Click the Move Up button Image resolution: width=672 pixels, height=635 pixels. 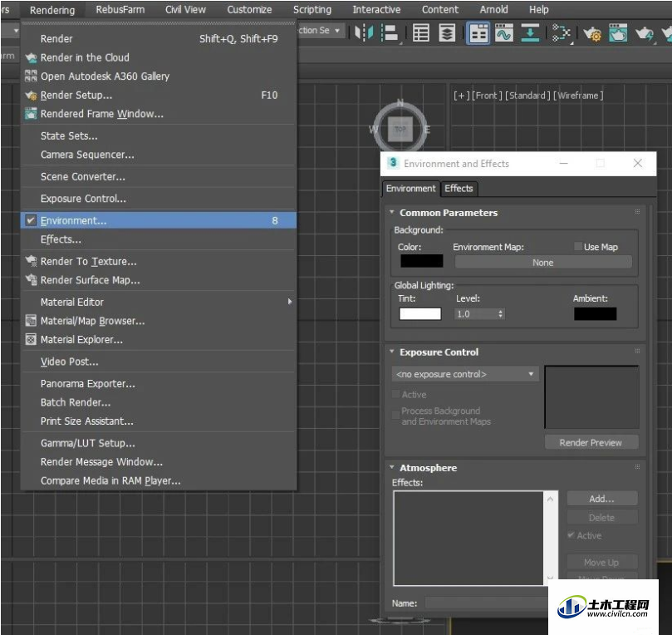601,562
